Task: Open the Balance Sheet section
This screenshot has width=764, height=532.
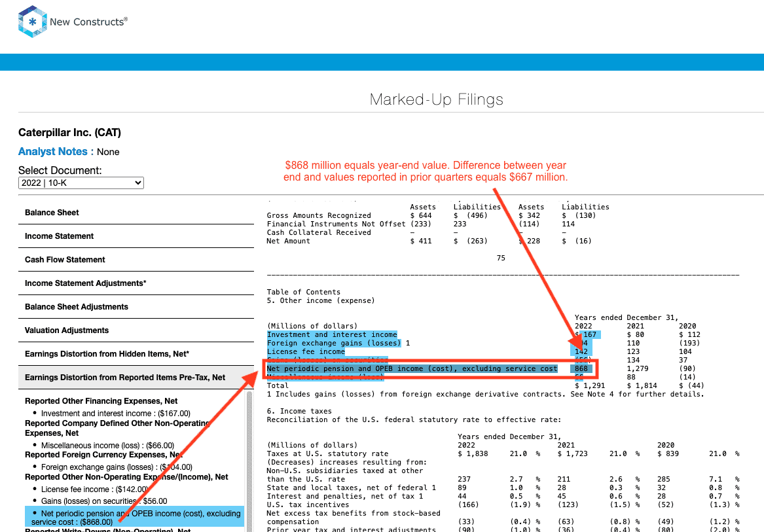Action: click(x=136, y=213)
